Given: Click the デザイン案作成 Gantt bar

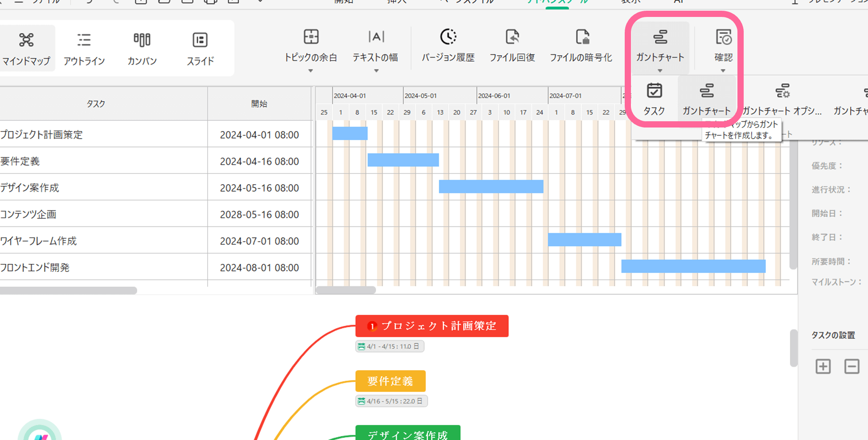Looking at the screenshot, I should [491, 186].
